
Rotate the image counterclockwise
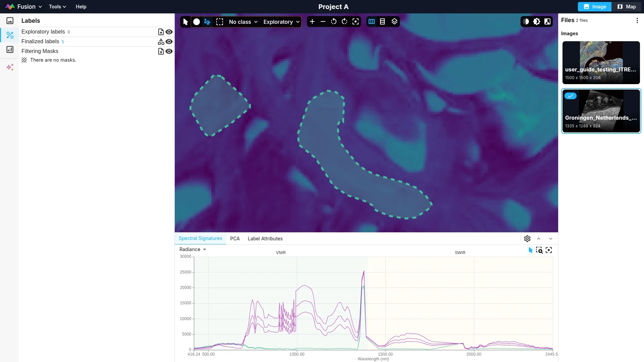333,22
